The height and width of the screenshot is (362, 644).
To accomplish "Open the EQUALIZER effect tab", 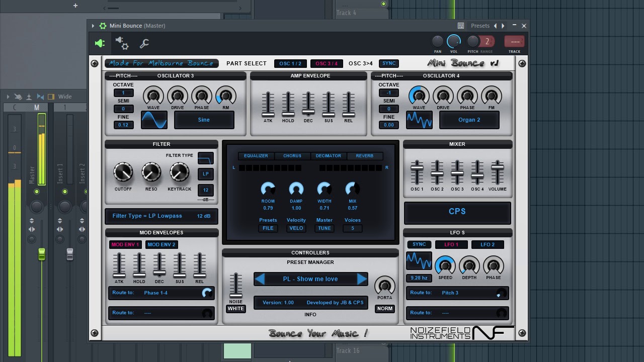I will click(256, 156).
